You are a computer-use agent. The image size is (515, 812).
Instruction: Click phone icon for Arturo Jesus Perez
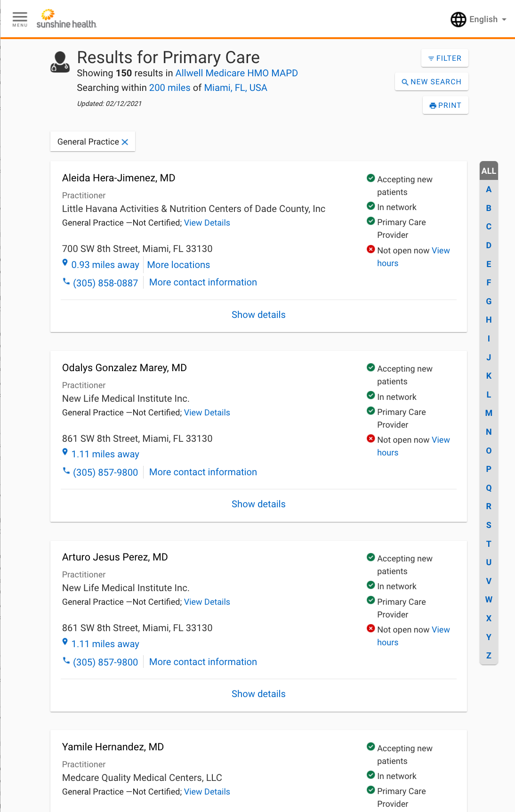(x=66, y=661)
